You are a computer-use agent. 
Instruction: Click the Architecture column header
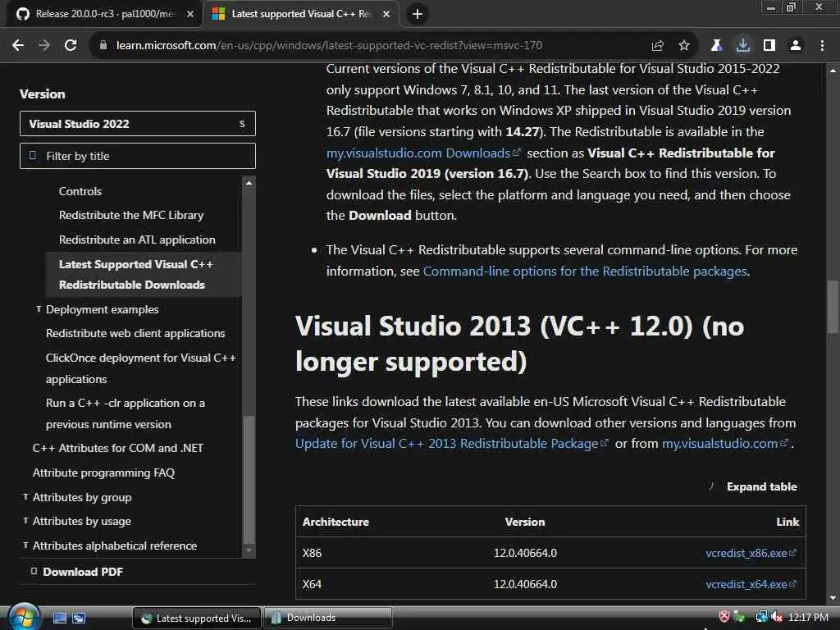(x=336, y=522)
